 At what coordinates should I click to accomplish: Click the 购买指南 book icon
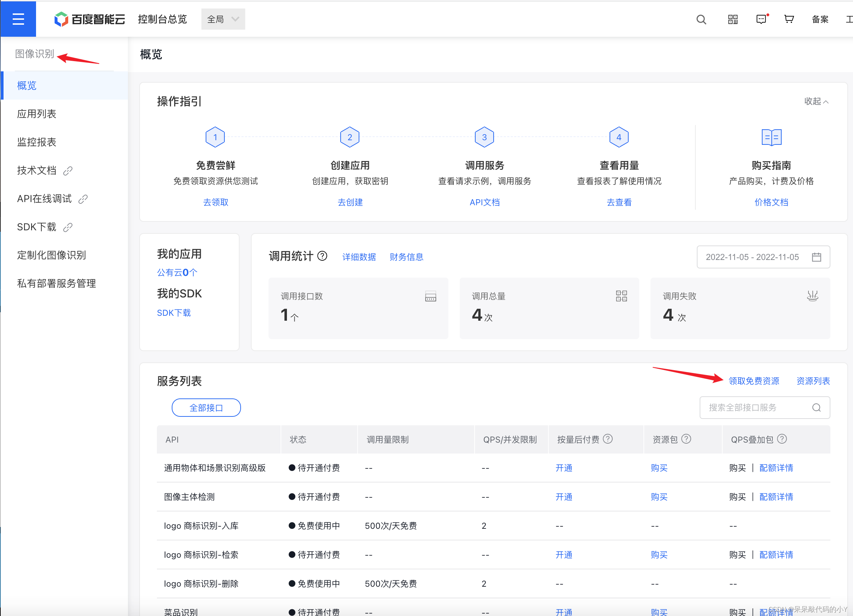(x=771, y=137)
